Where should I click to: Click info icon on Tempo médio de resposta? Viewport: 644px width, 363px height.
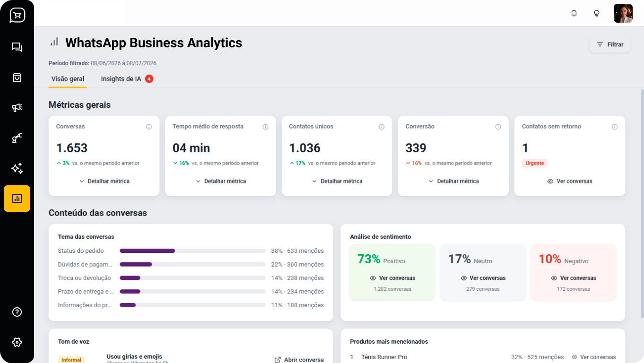[265, 127]
